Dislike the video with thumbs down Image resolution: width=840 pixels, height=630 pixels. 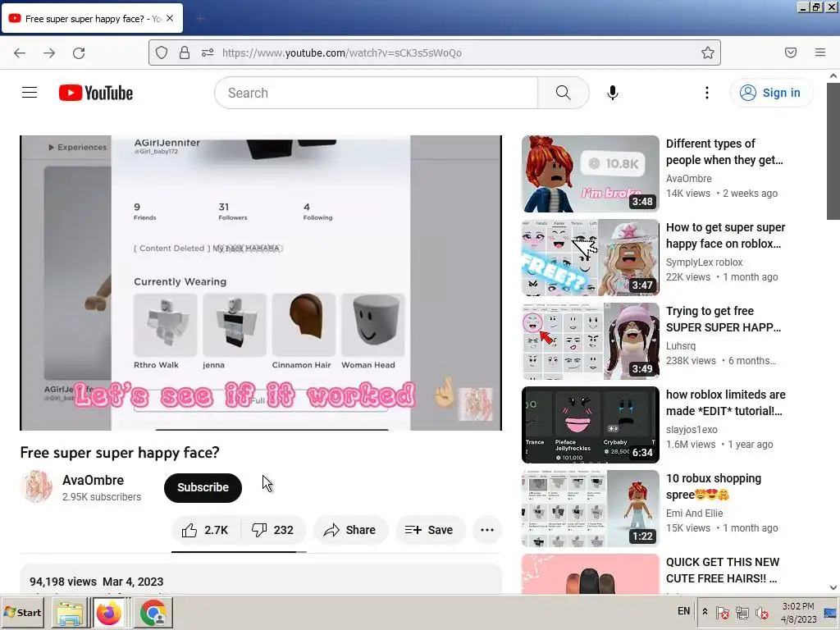click(273, 530)
